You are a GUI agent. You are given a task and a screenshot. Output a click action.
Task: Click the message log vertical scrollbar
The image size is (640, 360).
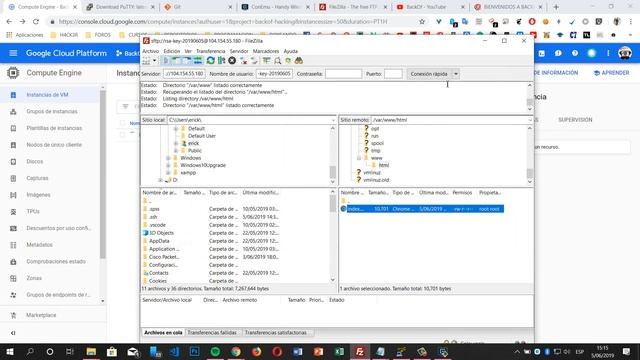point(530,97)
